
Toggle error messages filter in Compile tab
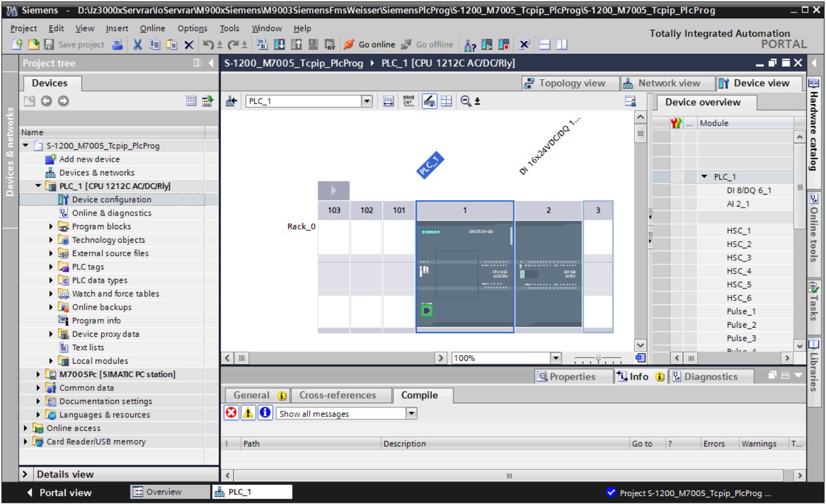coord(231,413)
